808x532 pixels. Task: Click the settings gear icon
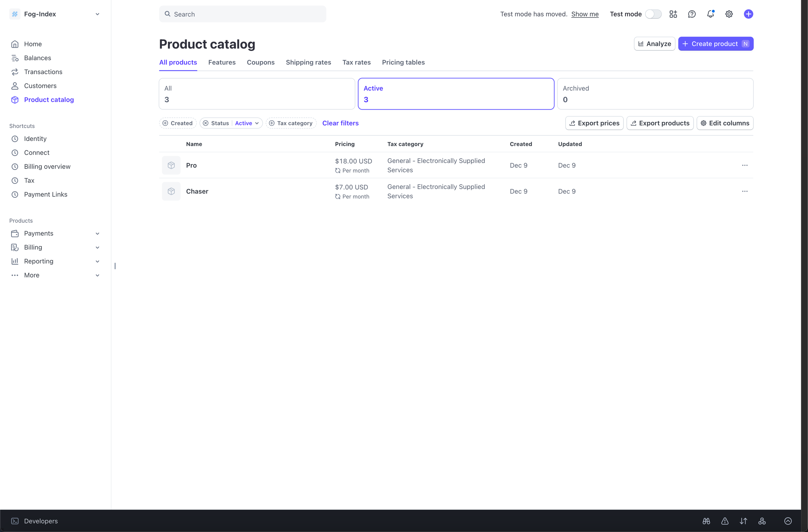(x=729, y=14)
